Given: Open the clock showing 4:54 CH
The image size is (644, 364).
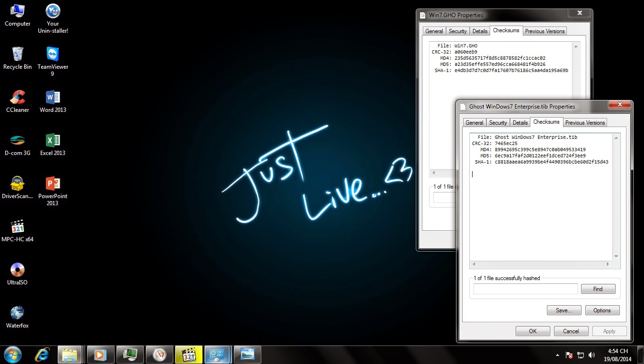Looking at the screenshot, I should [x=618, y=355].
